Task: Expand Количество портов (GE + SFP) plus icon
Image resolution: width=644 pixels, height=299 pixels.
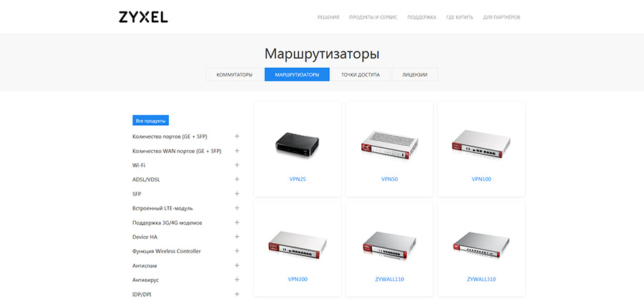Action: click(237, 137)
